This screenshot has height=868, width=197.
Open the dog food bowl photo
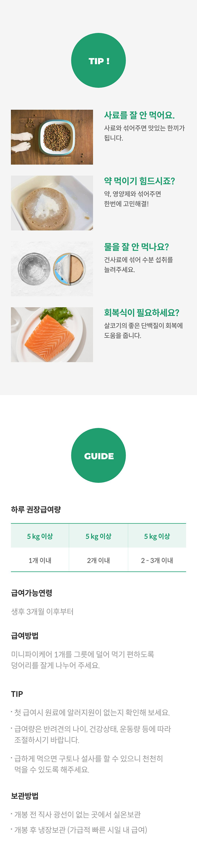(x=52, y=137)
